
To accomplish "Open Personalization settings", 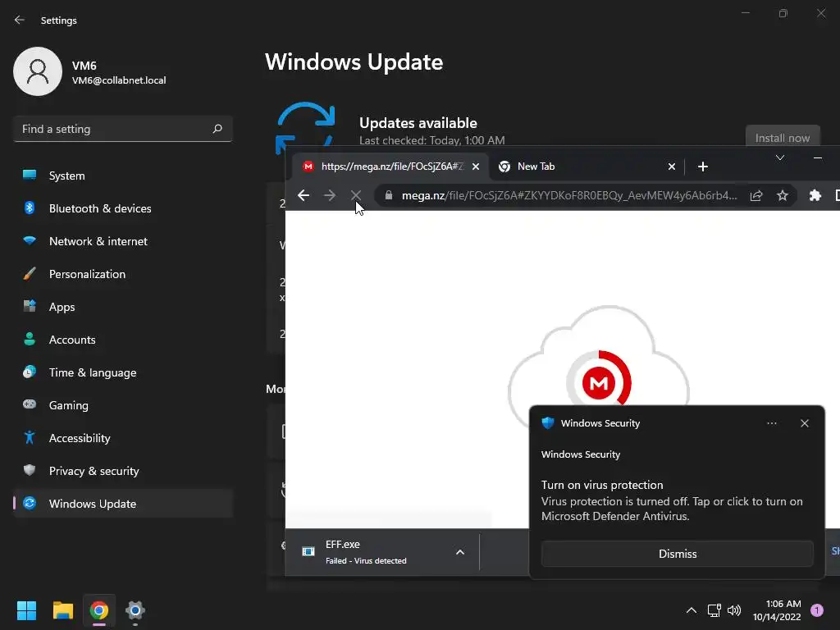I will (123, 274).
